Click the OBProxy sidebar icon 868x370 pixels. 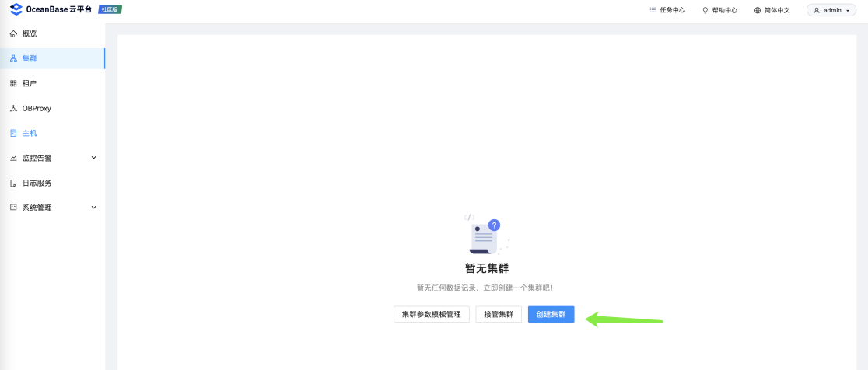click(x=14, y=108)
